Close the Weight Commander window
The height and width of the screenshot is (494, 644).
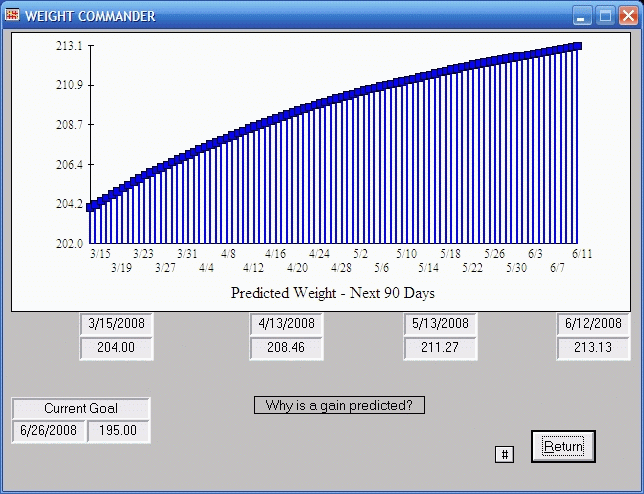click(628, 15)
